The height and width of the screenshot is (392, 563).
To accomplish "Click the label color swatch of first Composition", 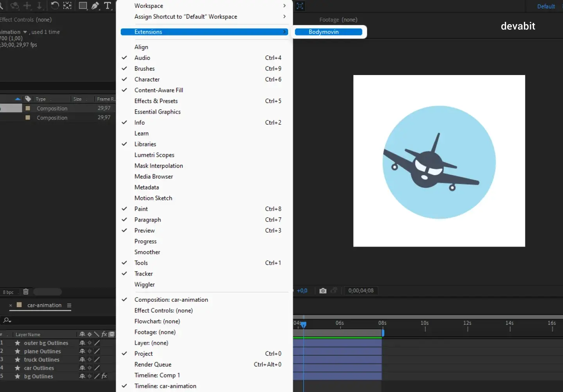I will (x=28, y=108).
